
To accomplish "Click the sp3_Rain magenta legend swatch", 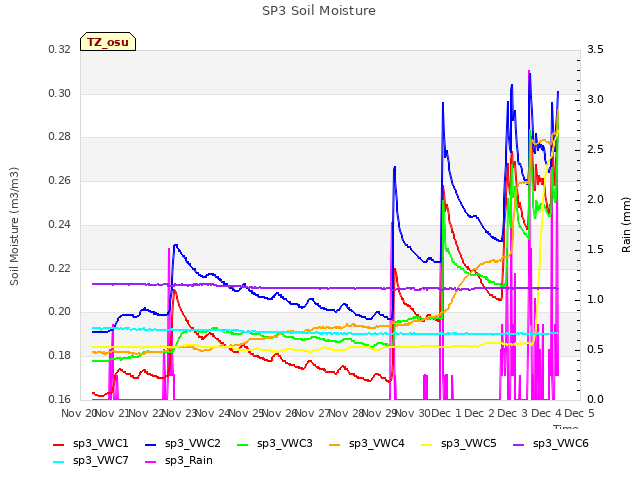I will tap(151, 462).
